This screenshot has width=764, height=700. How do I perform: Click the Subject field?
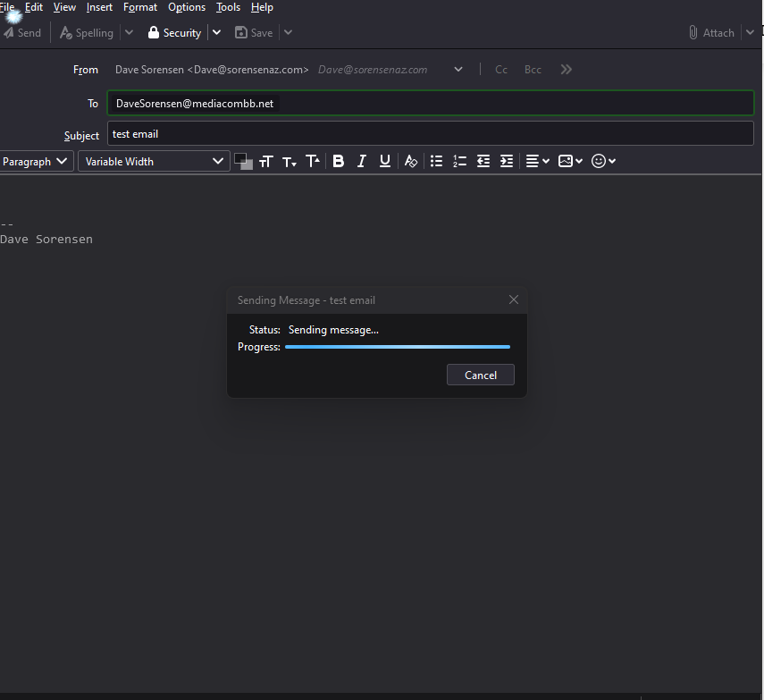coord(430,133)
